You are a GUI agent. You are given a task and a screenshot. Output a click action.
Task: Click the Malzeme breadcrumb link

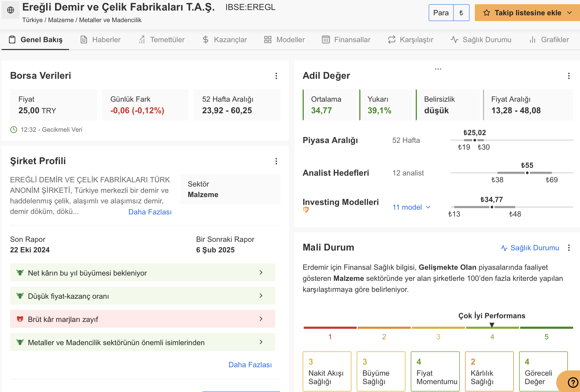pos(61,20)
